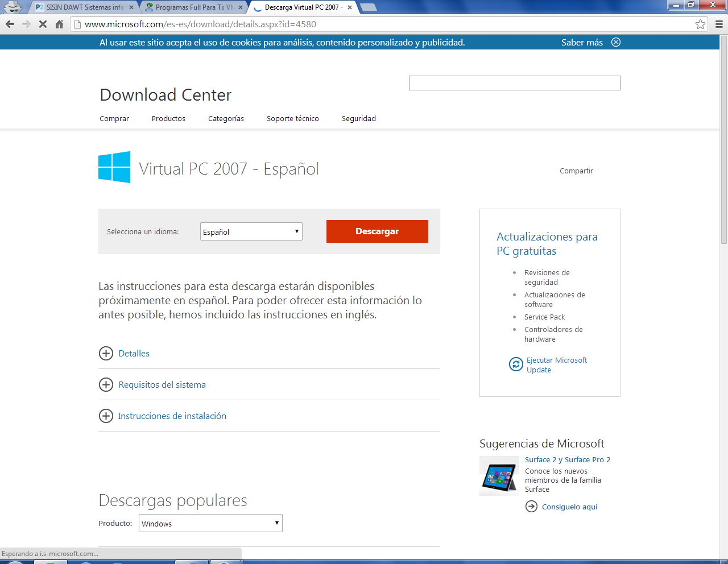
Task: Switch to SISIN DAWT Sistemas tab
Action: tap(84, 7)
